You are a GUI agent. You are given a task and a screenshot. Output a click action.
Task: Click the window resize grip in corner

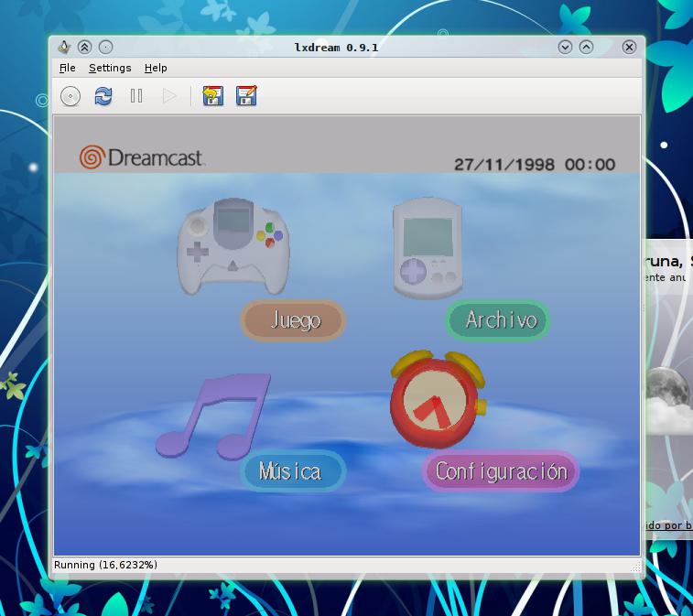click(x=635, y=568)
